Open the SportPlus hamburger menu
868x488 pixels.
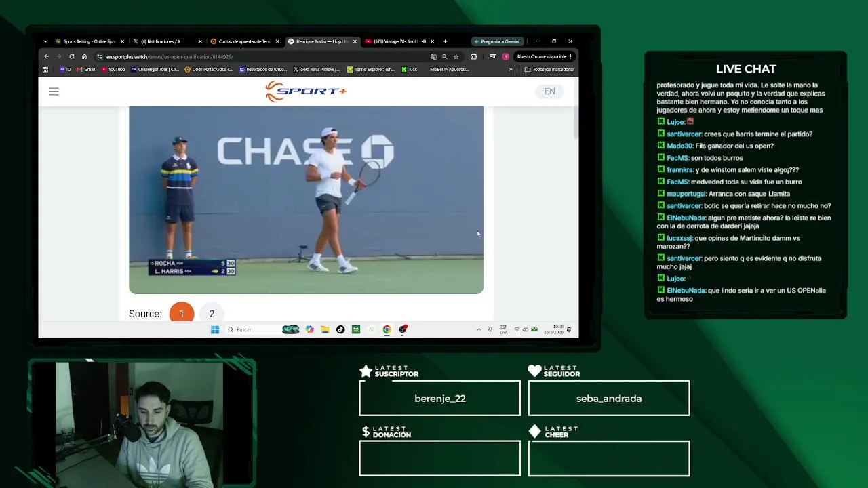[x=54, y=91]
